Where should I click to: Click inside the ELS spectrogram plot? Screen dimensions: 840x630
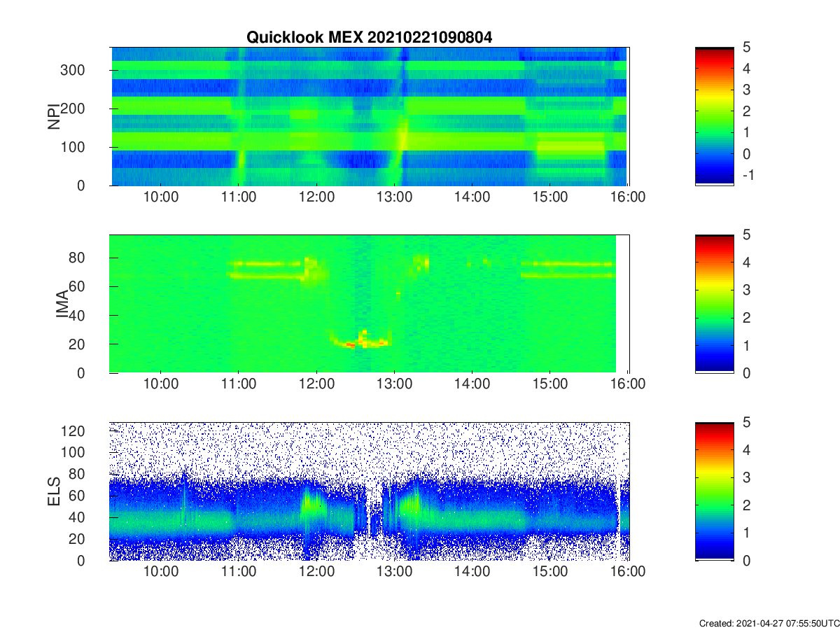point(370,491)
